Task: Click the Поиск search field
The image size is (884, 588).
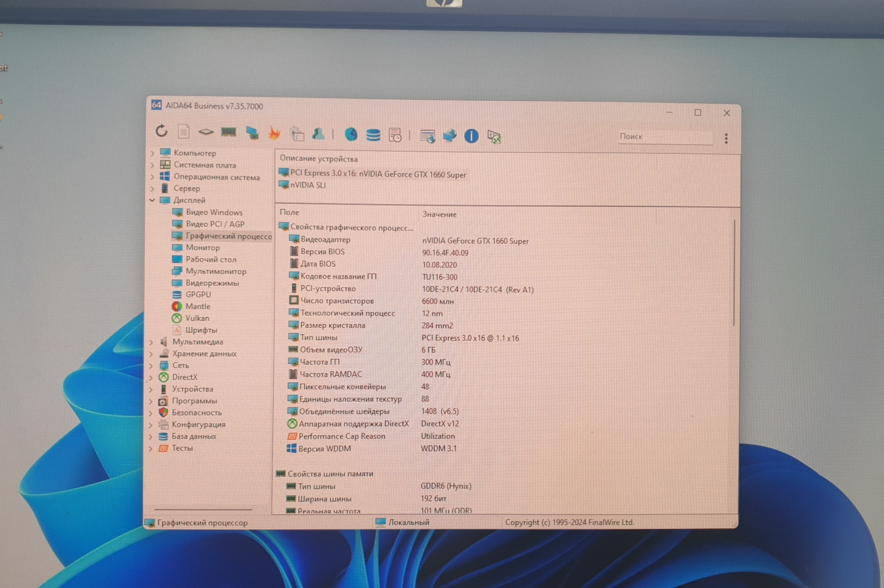Action: 664,137
